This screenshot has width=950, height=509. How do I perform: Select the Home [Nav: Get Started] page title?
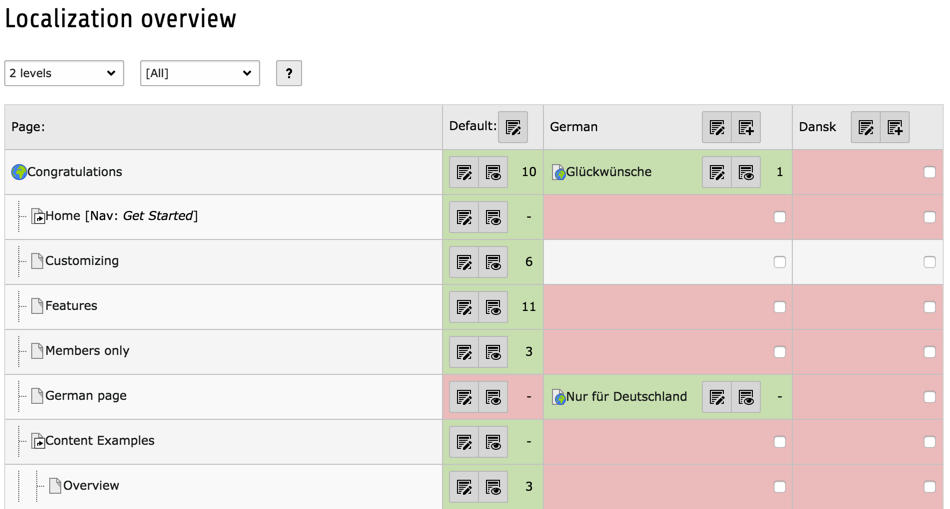(x=121, y=216)
